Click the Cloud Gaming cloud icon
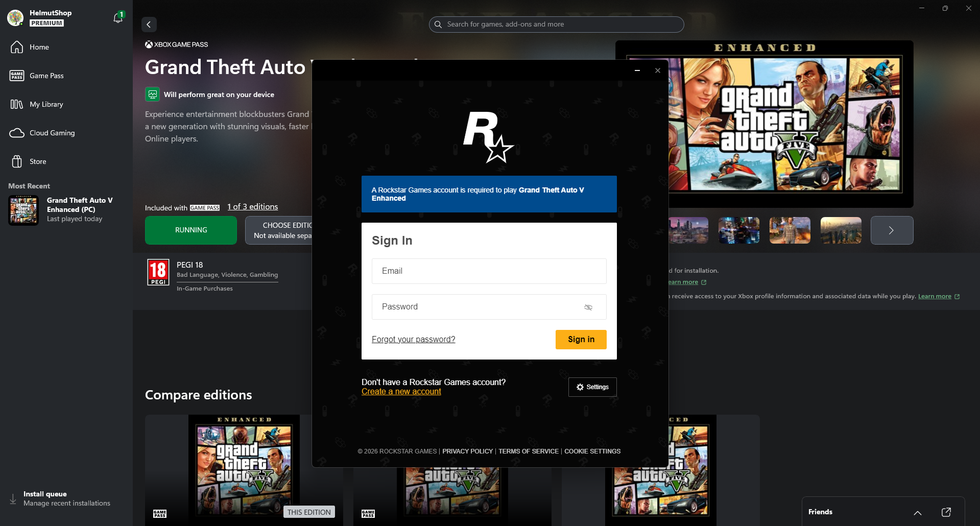The image size is (980, 526). point(17,133)
